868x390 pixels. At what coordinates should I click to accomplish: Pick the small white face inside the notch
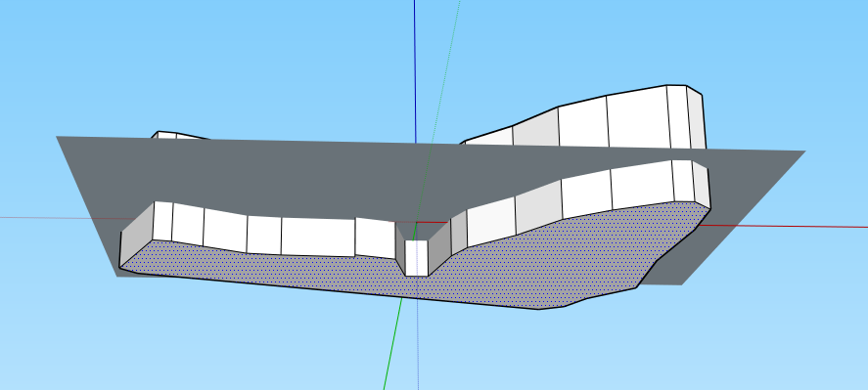coord(416,258)
